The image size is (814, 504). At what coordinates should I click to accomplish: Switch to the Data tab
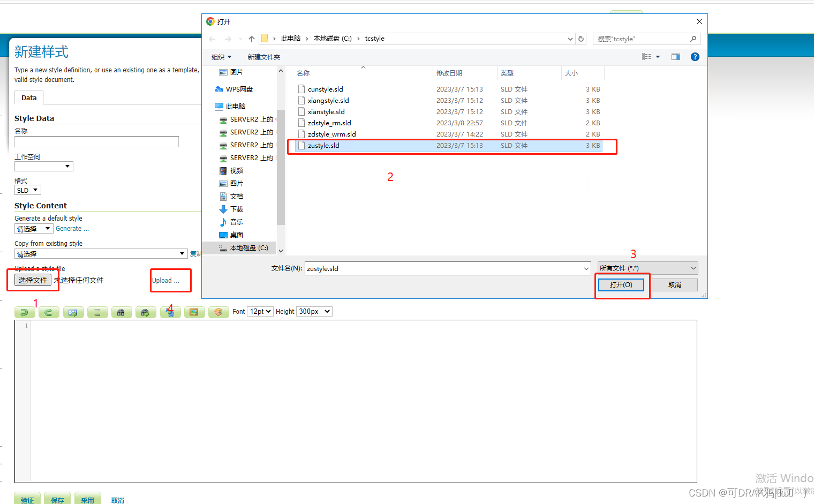(x=29, y=97)
